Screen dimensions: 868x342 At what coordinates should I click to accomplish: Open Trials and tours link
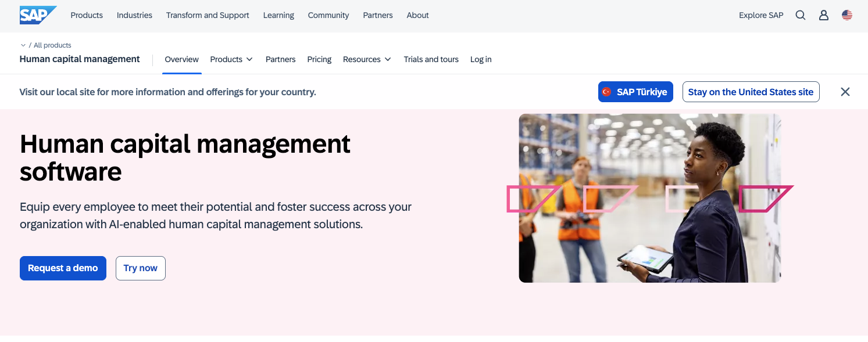pyautogui.click(x=431, y=59)
